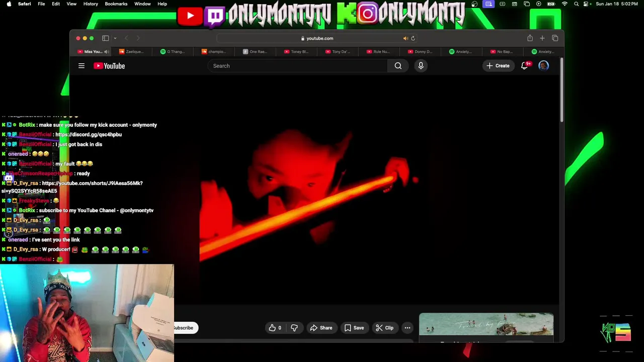The width and height of the screenshot is (644, 362).
Task: Open Control Center in menu bar
Action: 587,4
